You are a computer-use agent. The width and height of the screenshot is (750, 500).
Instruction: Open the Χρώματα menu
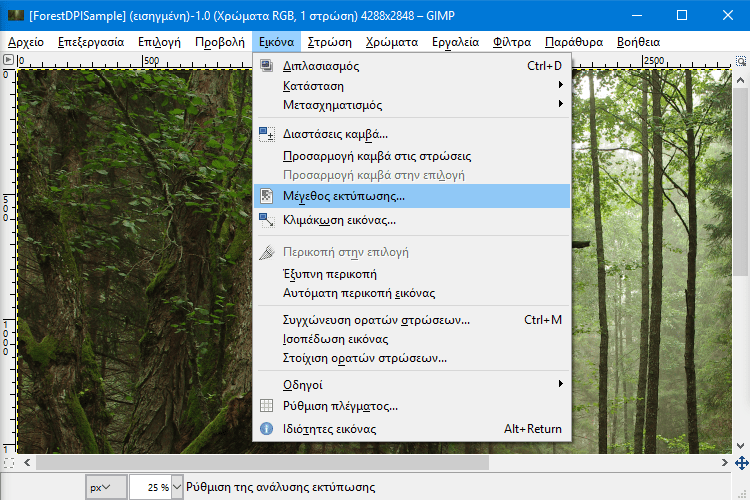392,42
